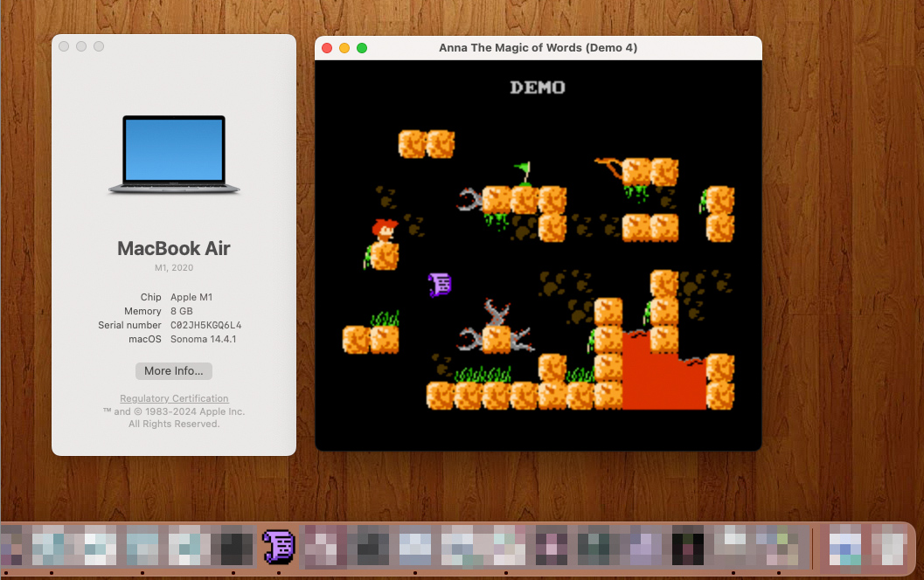Click the "DEMO" label in the game
Viewport: 924px width, 580px height.
tap(538, 87)
